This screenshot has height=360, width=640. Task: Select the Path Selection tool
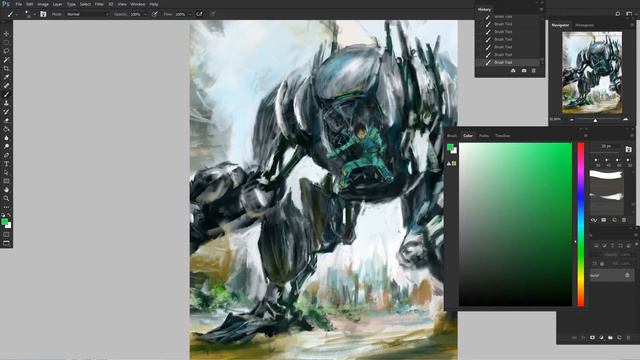(6, 172)
